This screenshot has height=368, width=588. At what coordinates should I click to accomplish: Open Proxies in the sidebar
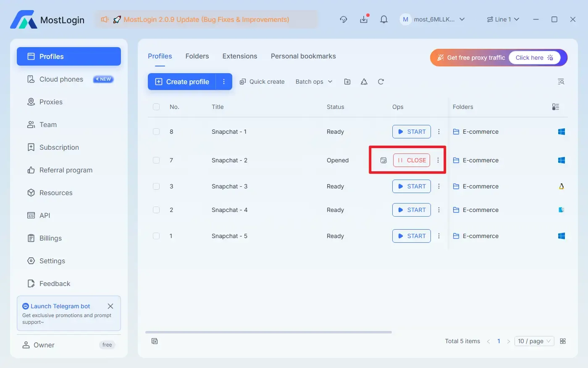coord(51,102)
